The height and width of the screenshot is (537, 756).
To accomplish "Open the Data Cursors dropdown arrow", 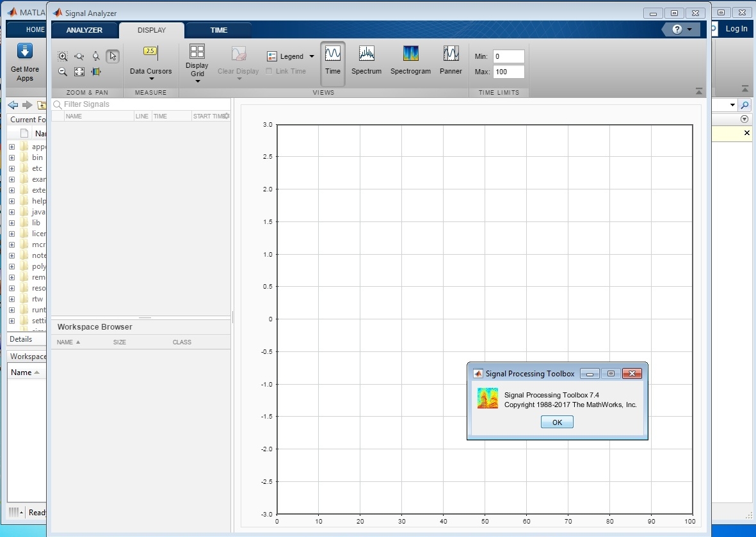I will (x=151, y=79).
